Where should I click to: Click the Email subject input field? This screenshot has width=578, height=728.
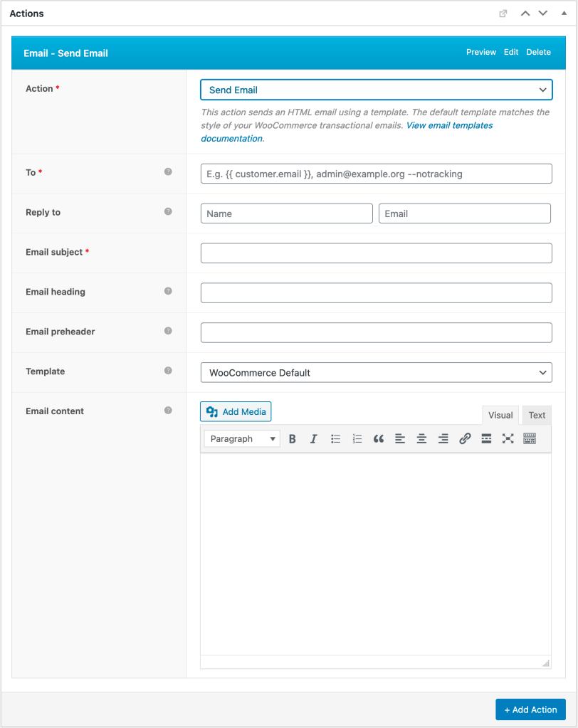(x=376, y=253)
